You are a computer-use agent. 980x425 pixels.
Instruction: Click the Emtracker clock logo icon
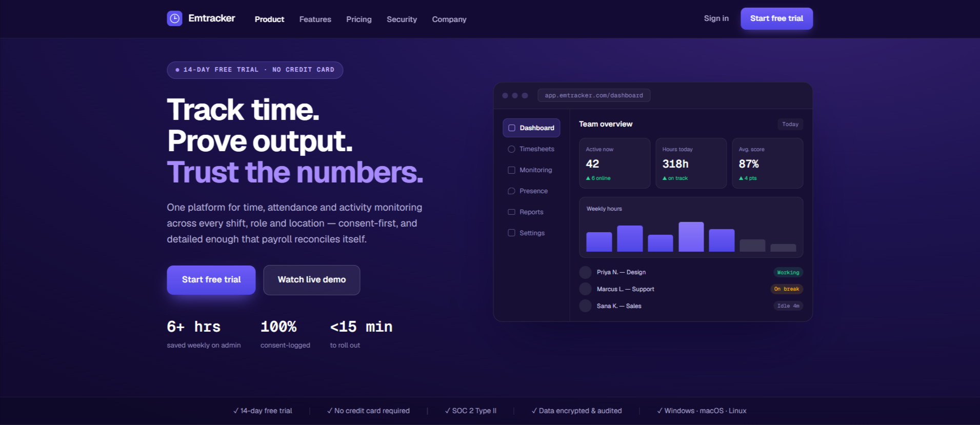(x=174, y=18)
